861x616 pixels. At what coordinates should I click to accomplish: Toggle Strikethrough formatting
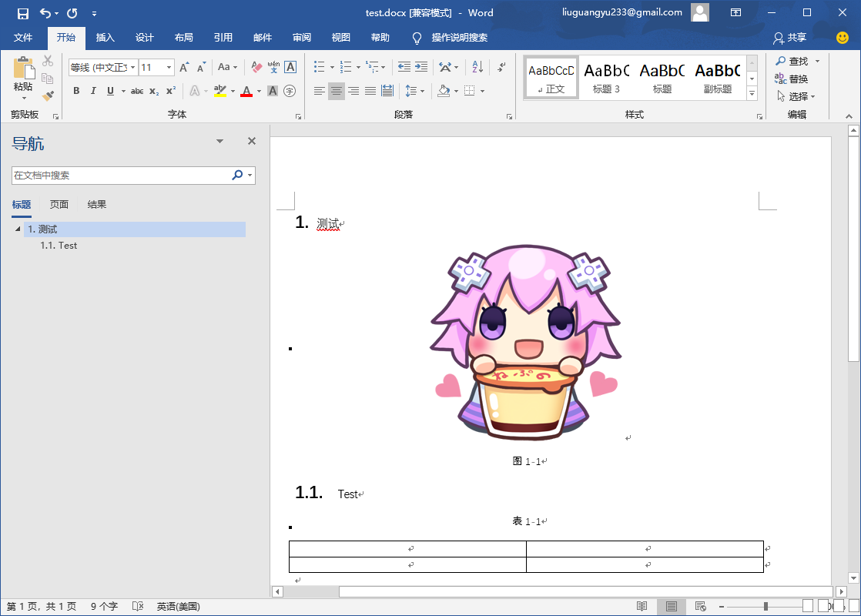[137, 91]
